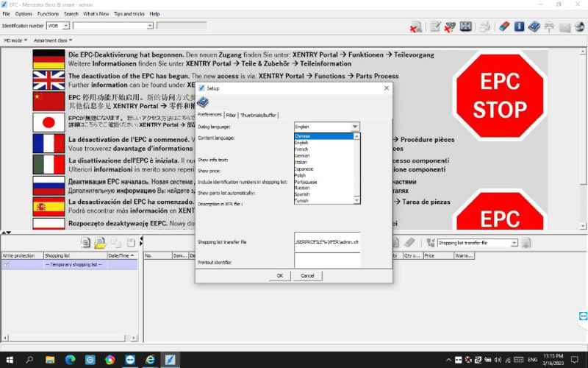Click the blue info icon in the toolbar
Image resolution: width=588 pixels, height=368 pixels.
(519, 27)
